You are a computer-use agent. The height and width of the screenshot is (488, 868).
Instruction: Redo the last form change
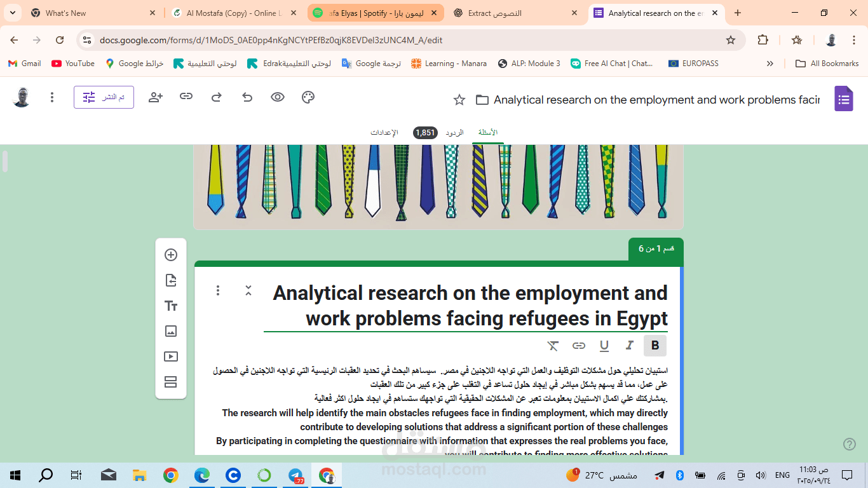pos(217,97)
